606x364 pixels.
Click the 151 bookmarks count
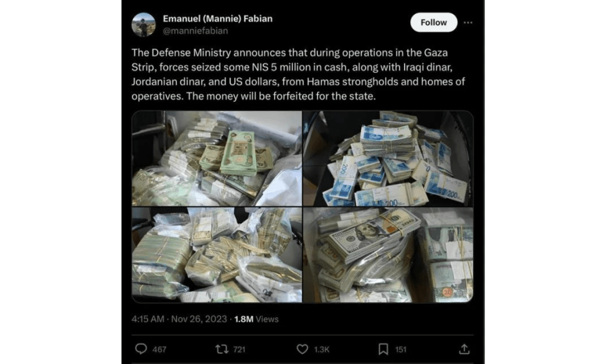tap(401, 350)
